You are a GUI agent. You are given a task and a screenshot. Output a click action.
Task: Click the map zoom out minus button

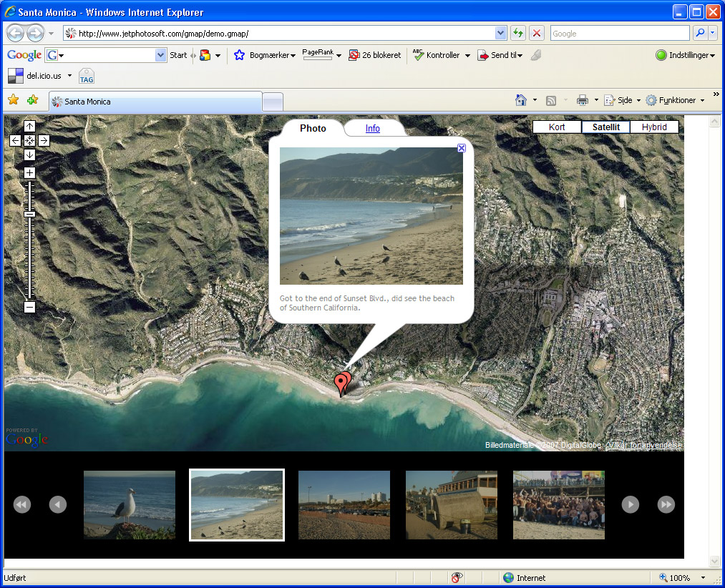[29, 307]
